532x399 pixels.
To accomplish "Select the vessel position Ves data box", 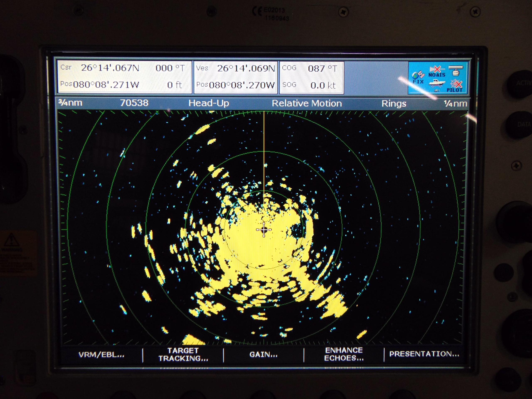I will click(x=235, y=77).
